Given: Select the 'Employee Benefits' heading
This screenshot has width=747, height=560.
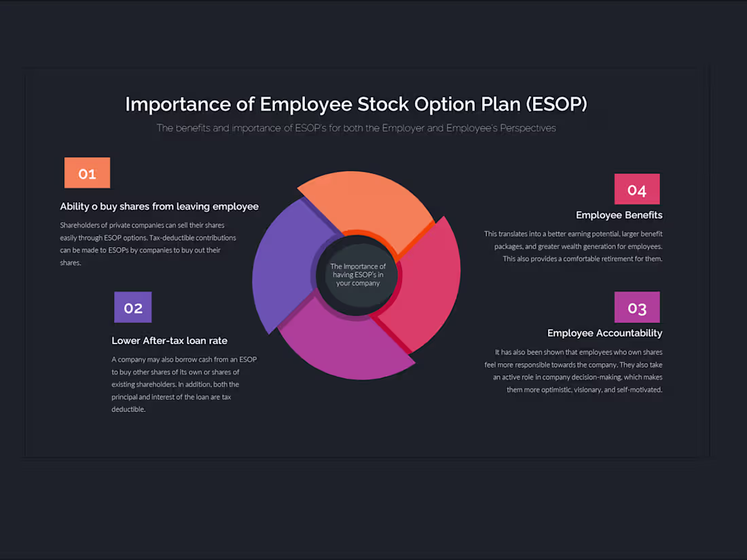Looking at the screenshot, I should tap(619, 215).
